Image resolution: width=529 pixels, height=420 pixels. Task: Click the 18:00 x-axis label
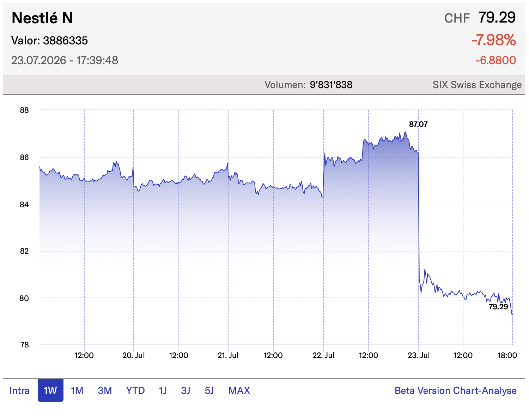click(507, 355)
